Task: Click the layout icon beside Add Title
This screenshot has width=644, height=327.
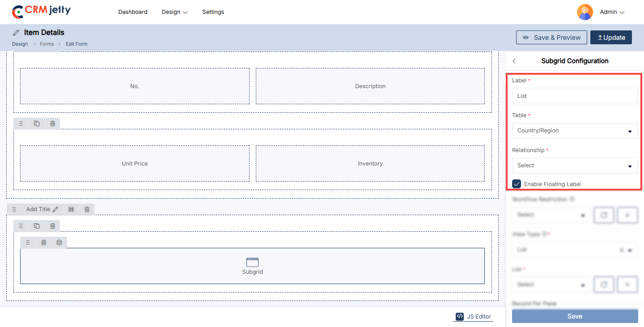Action: click(x=71, y=209)
